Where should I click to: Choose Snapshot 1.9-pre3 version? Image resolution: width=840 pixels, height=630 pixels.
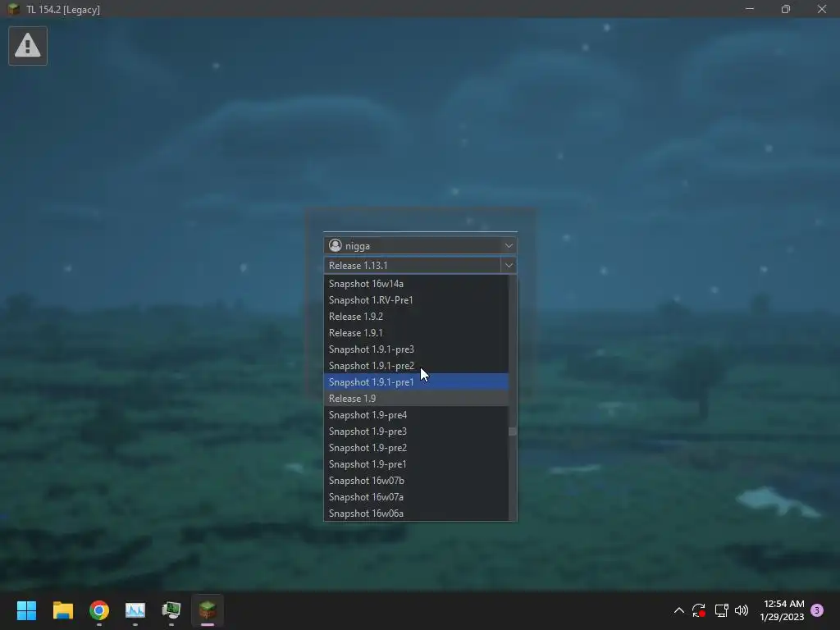416,431
